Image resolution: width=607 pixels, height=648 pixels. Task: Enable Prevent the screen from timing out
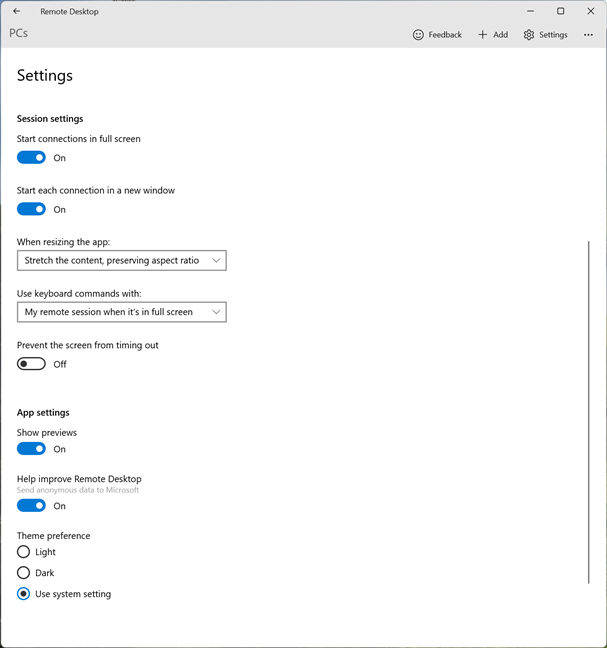[32, 364]
